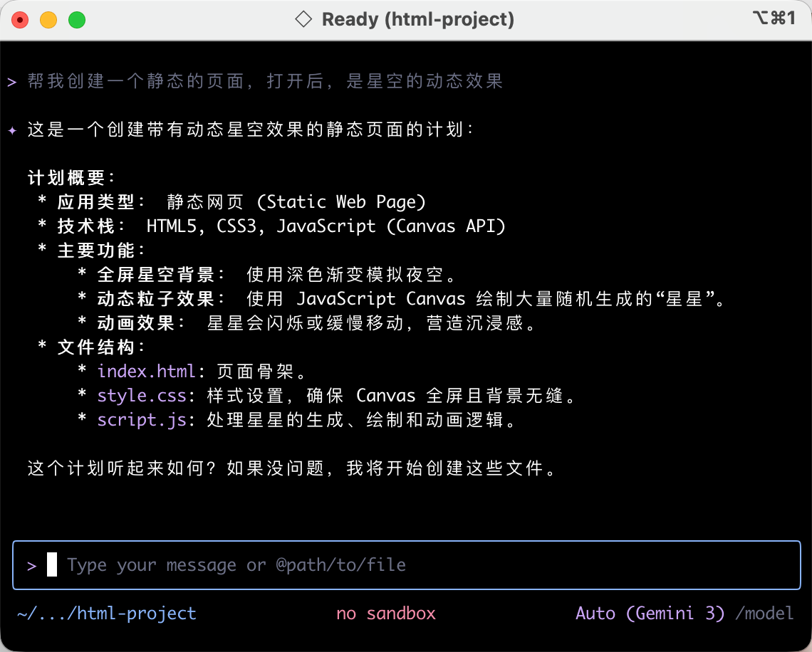
Task: Click the '文件结构:' label
Action: [x=100, y=347]
